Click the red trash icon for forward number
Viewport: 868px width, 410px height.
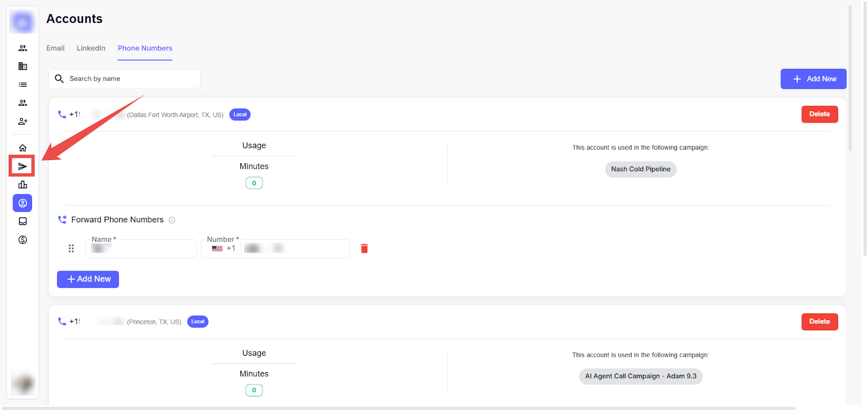pyautogui.click(x=364, y=248)
